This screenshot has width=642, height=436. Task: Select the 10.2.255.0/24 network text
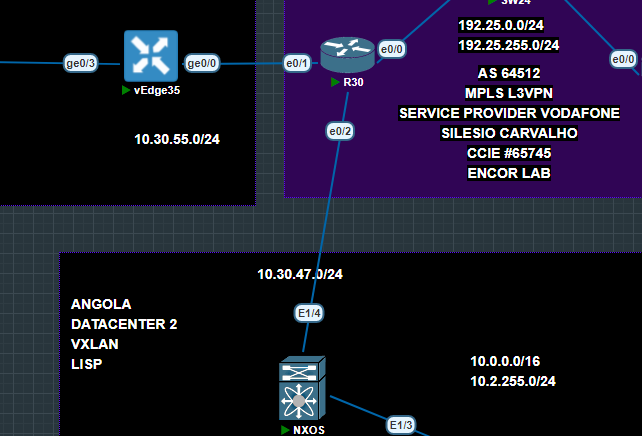click(x=513, y=381)
